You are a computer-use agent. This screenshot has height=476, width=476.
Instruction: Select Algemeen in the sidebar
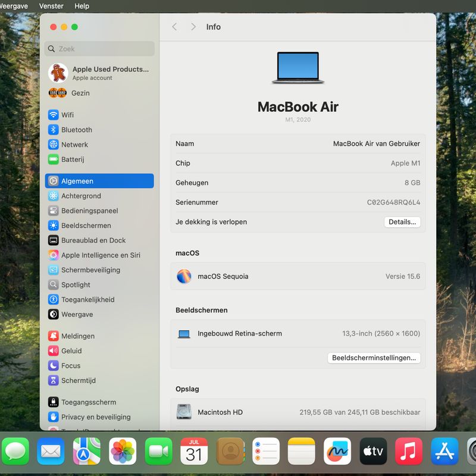(99, 181)
